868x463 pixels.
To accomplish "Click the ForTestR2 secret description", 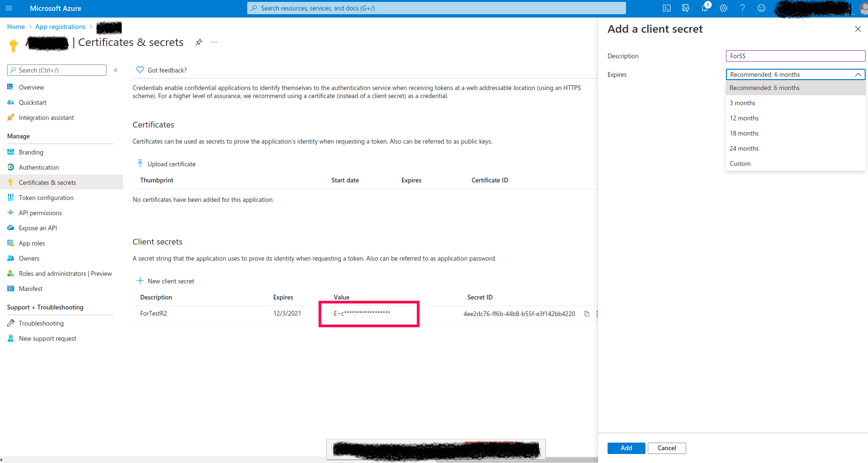I will point(153,313).
